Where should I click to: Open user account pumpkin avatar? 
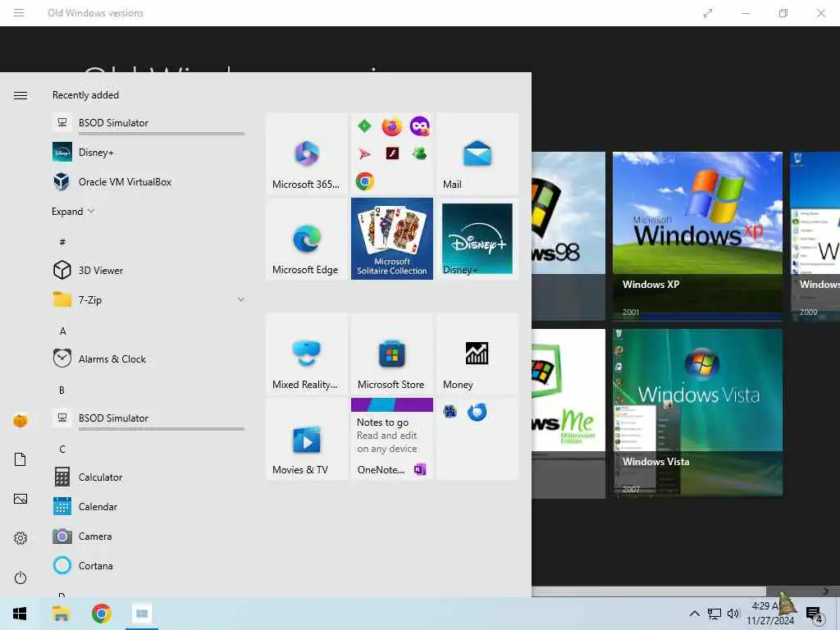tap(21, 421)
